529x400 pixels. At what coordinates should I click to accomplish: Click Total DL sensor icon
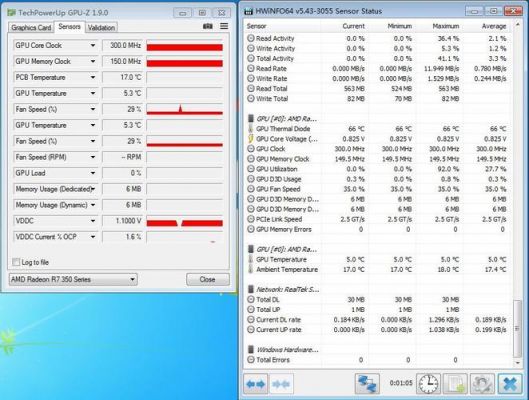pos(251,299)
